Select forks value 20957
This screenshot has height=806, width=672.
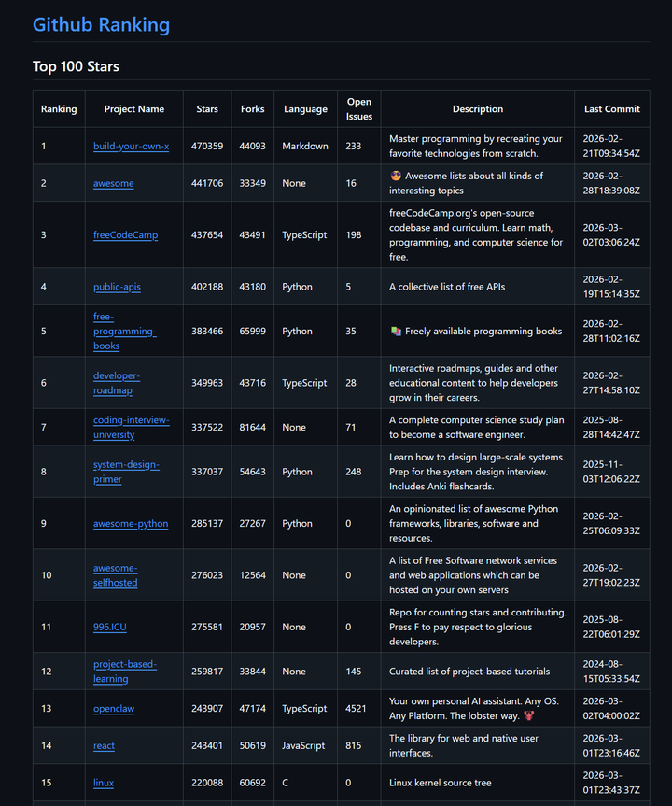point(252,627)
